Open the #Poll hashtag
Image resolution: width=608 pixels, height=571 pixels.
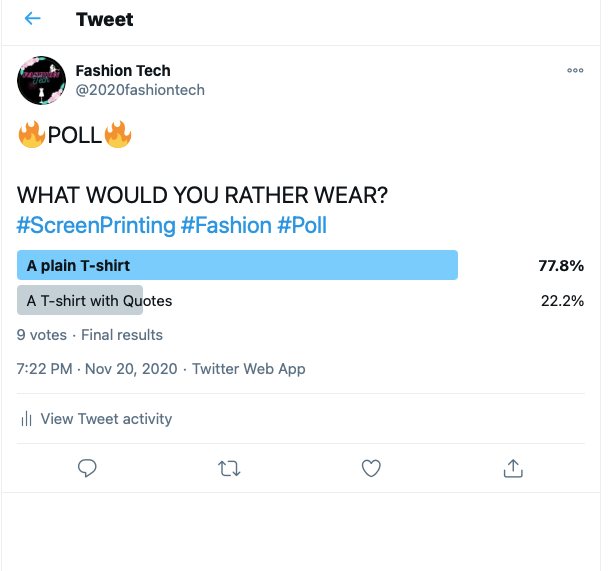coord(302,226)
